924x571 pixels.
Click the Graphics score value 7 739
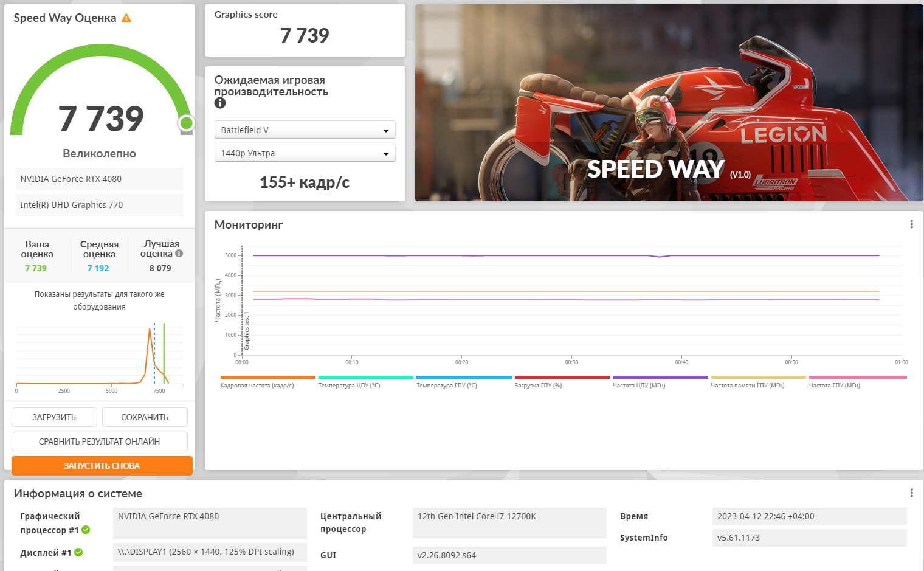pyautogui.click(x=305, y=36)
